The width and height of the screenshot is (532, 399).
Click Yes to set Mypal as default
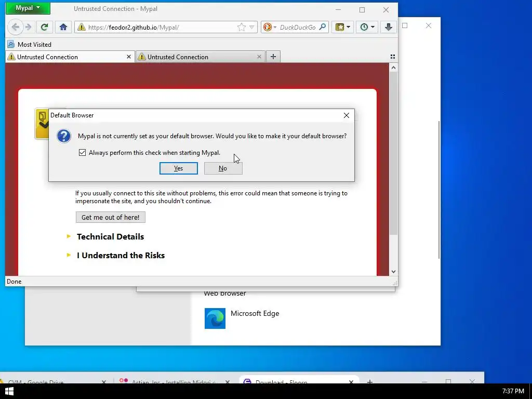[179, 168]
